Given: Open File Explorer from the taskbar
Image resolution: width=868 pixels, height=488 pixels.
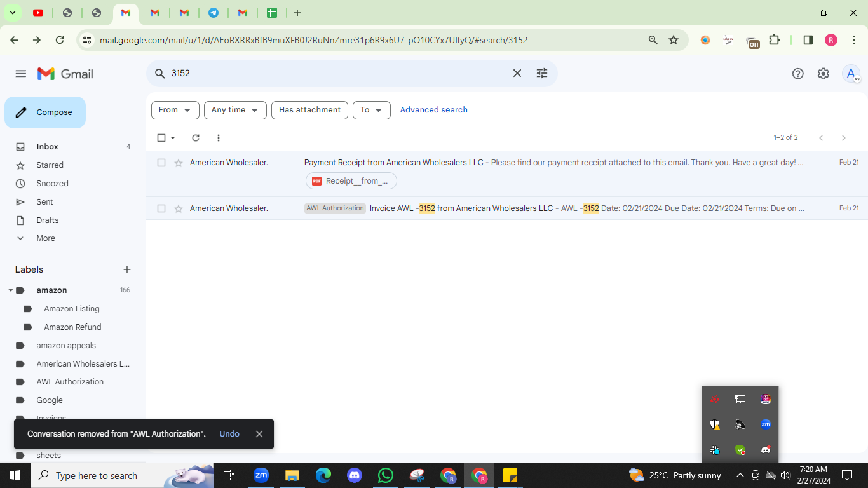Looking at the screenshot, I should coord(292,475).
